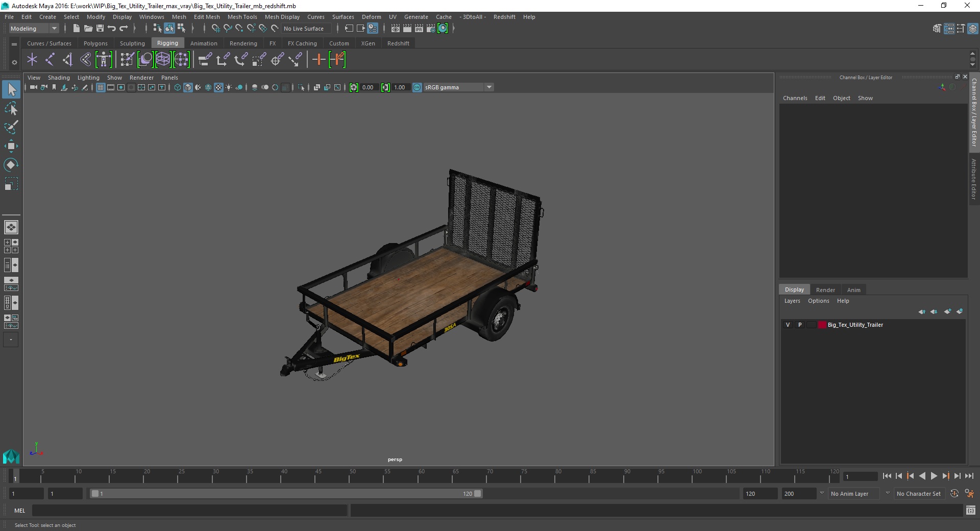Toggle Select by hierarchy mode
This screenshot has width=980, height=531.
coord(157,29)
